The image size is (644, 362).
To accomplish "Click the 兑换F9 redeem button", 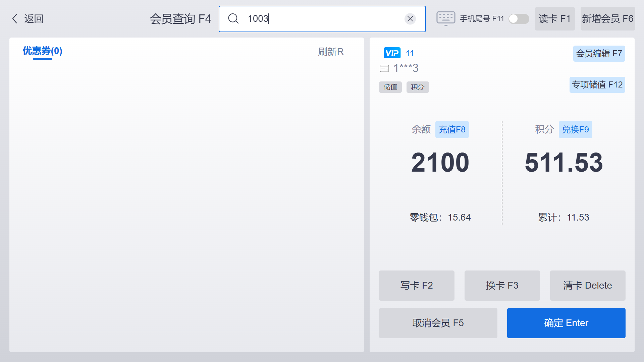I will click(x=576, y=130).
